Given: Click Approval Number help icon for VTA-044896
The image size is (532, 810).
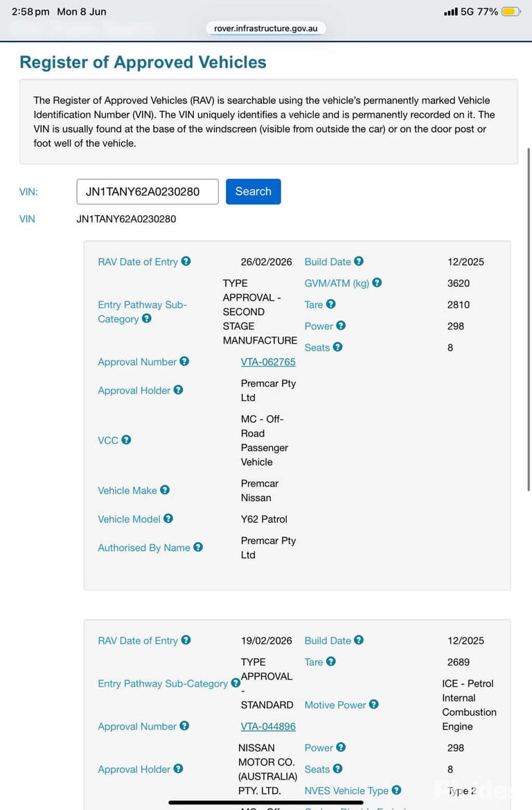Looking at the screenshot, I should (184, 725).
